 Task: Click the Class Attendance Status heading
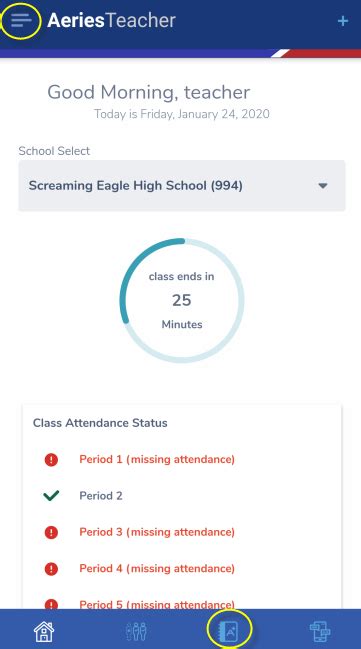pos(100,423)
